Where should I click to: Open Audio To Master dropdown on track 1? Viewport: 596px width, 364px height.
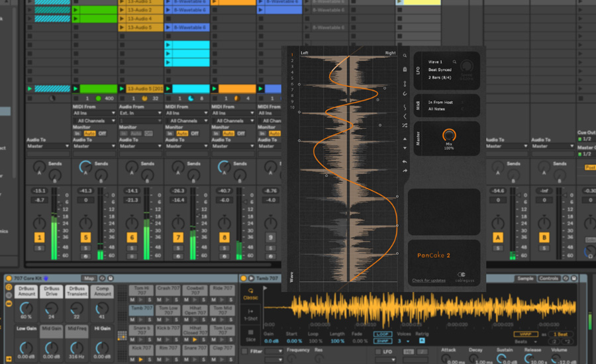coord(48,146)
